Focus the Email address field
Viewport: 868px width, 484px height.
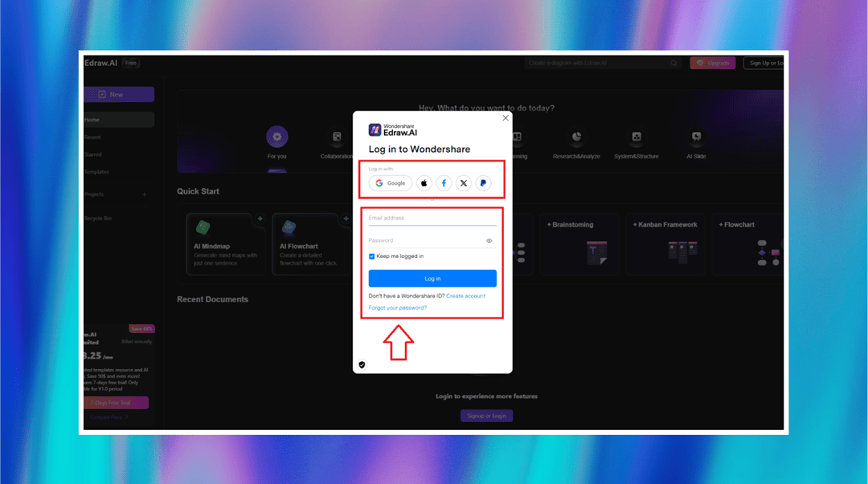pyautogui.click(x=432, y=218)
